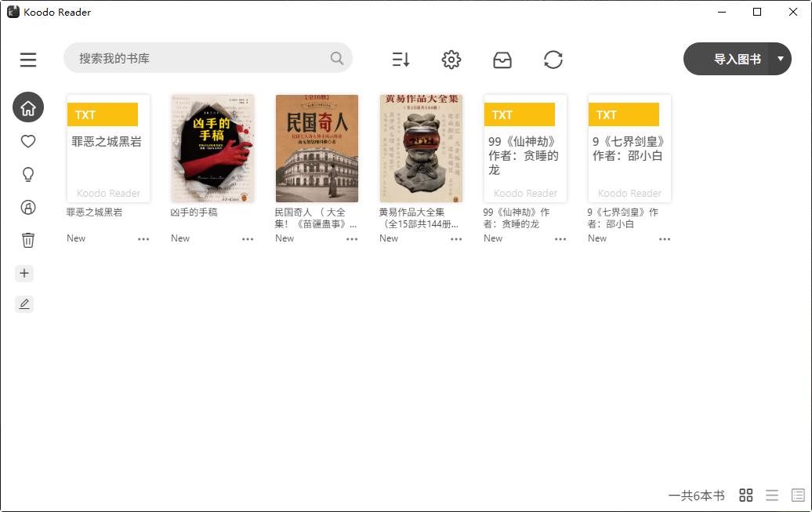Open the 9《七界剑皇》 TXT book cover
Screen dimensions: 812x512
click(x=629, y=148)
